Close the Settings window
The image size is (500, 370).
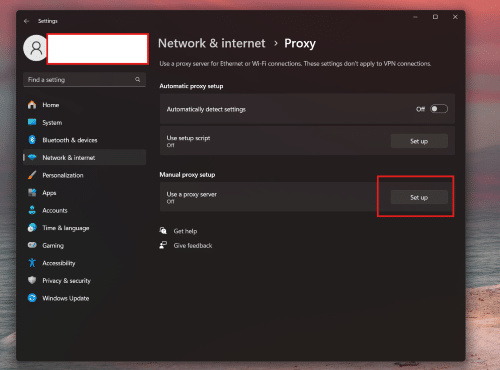[455, 17]
